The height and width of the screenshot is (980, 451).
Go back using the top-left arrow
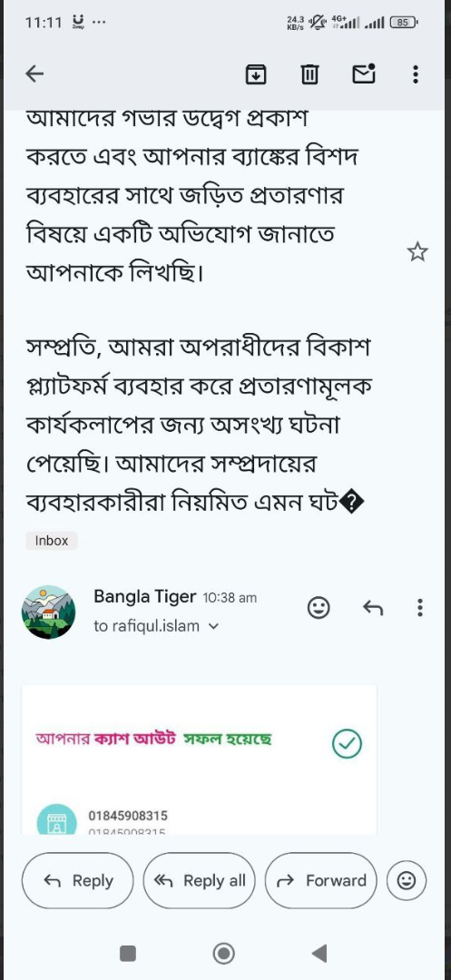[34, 74]
